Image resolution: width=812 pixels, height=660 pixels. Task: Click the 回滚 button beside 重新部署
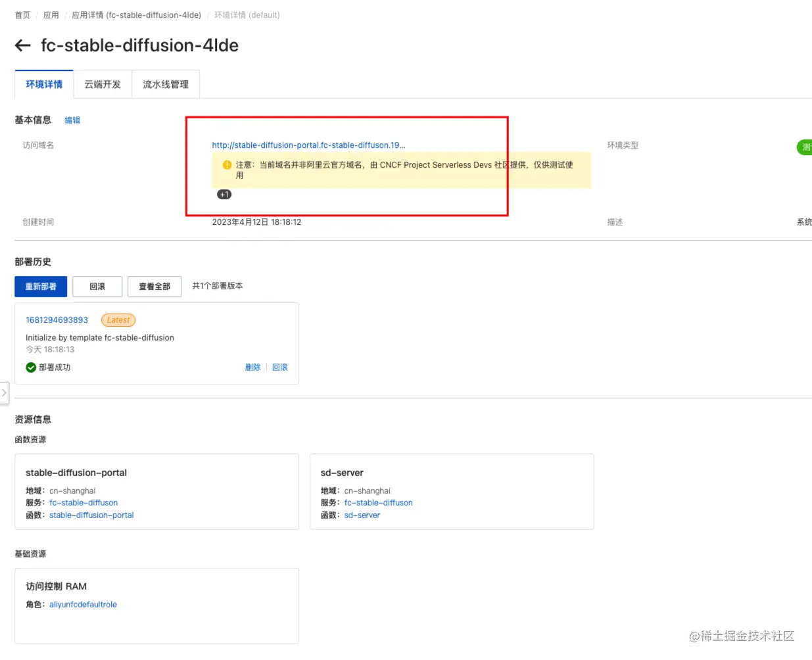tap(97, 287)
